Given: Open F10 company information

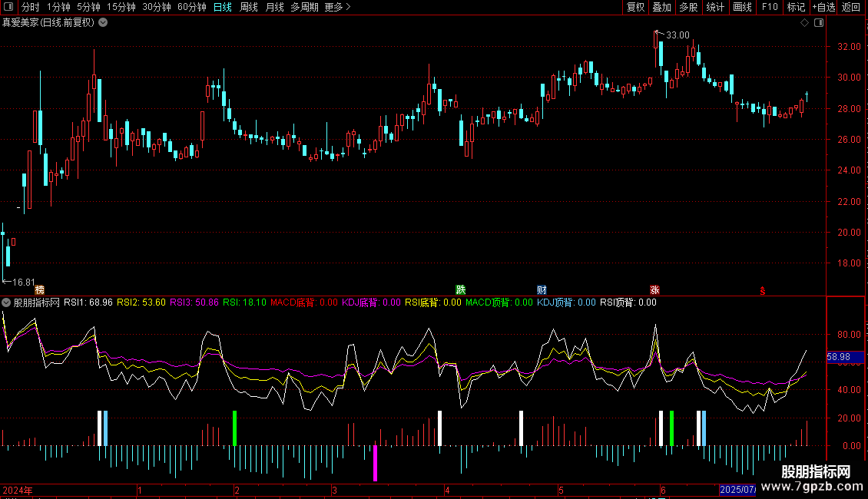Looking at the screenshot, I should tap(770, 7).
